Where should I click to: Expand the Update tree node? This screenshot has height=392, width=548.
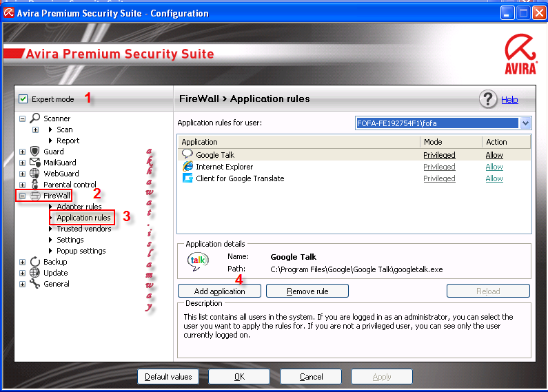tap(22, 273)
